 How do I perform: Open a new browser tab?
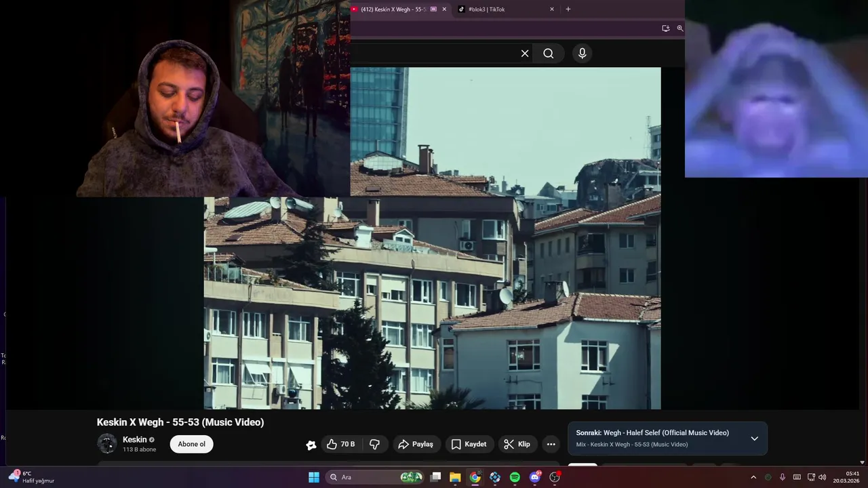pyautogui.click(x=568, y=9)
